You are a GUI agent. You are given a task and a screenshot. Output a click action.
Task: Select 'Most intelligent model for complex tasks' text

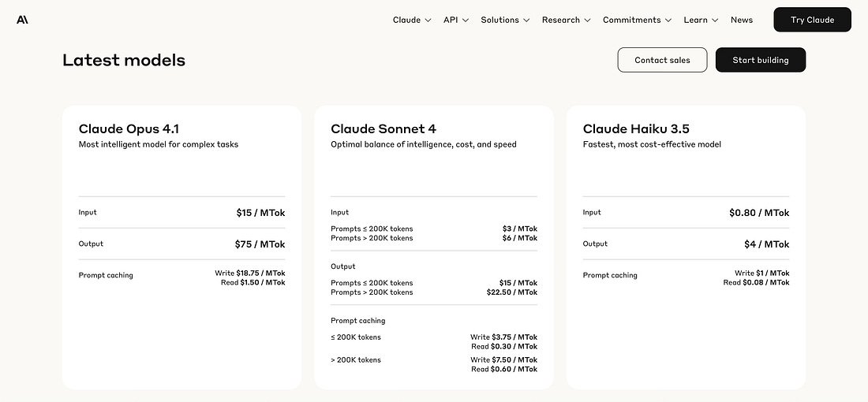pos(159,144)
